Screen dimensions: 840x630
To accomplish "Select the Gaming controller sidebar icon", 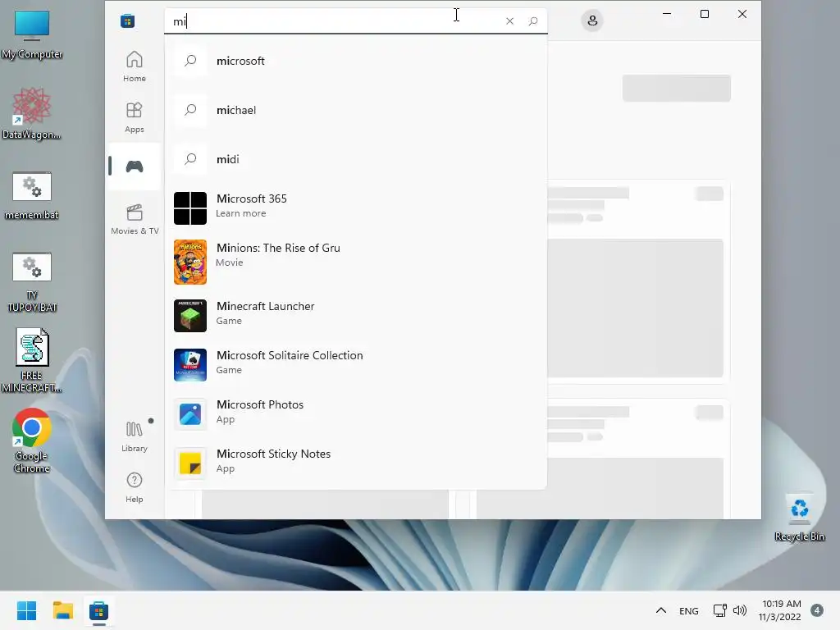I will click(134, 167).
